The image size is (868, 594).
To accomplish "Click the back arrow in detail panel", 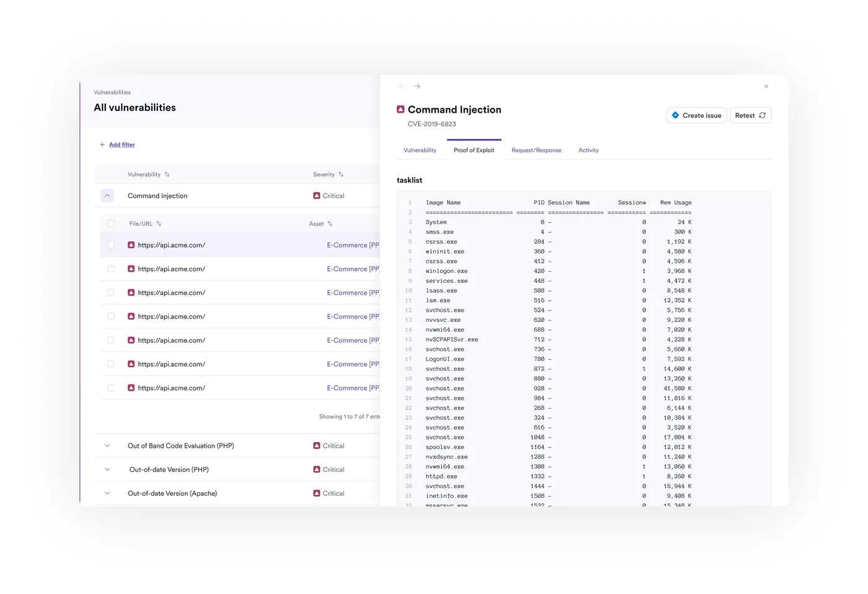I will coord(402,86).
